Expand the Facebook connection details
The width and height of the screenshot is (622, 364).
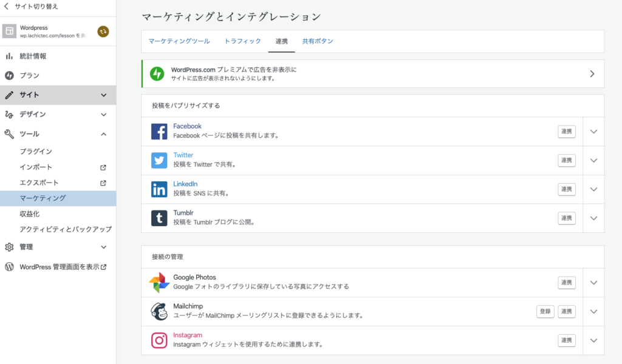coord(593,132)
